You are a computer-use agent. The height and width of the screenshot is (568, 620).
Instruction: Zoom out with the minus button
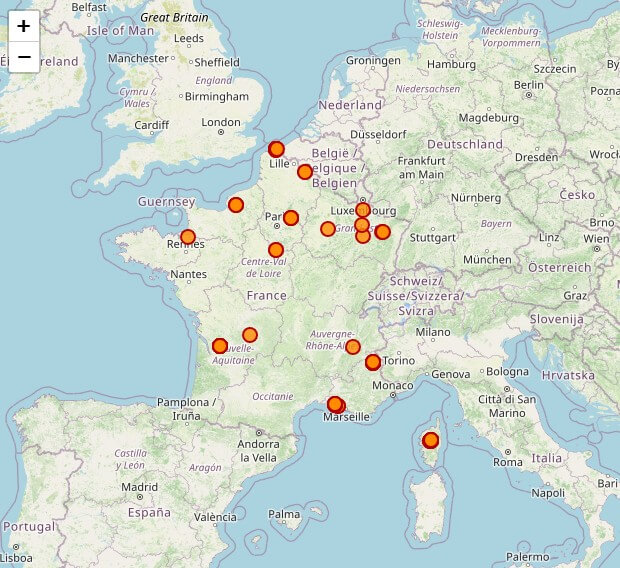pos(24,57)
